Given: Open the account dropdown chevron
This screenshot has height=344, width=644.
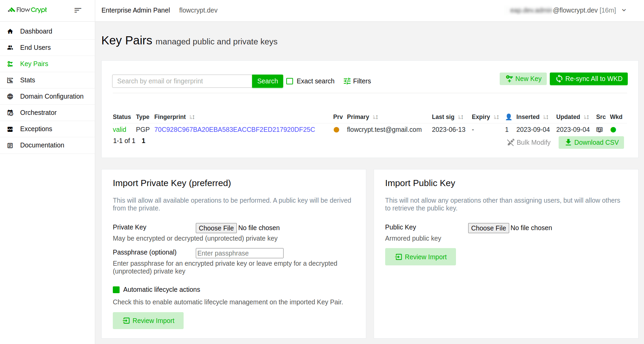Looking at the screenshot, I should [624, 10].
